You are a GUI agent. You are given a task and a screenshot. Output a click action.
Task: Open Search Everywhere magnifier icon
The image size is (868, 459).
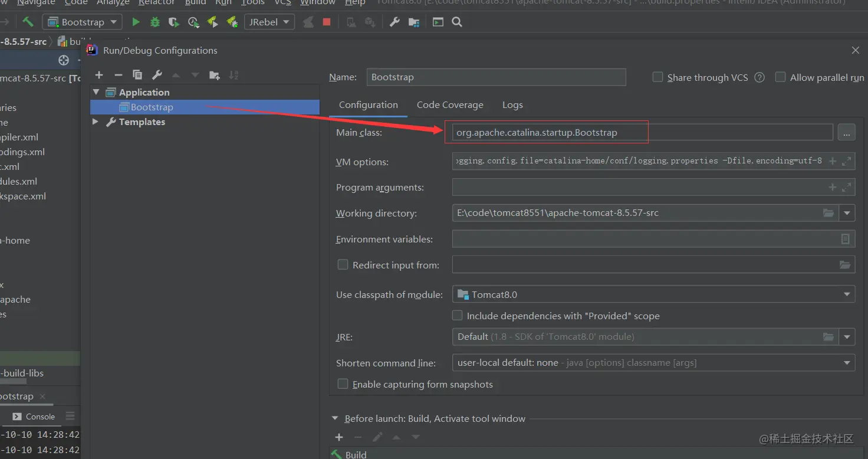click(x=456, y=22)
